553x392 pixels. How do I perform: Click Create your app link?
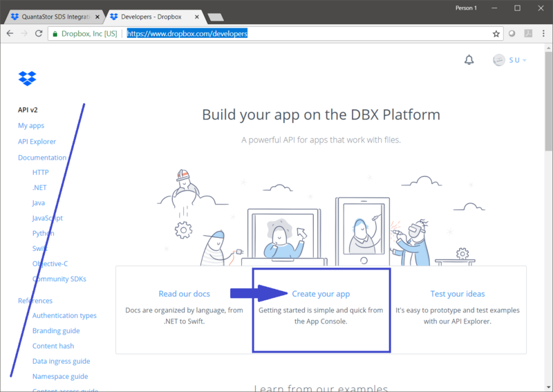321,294
